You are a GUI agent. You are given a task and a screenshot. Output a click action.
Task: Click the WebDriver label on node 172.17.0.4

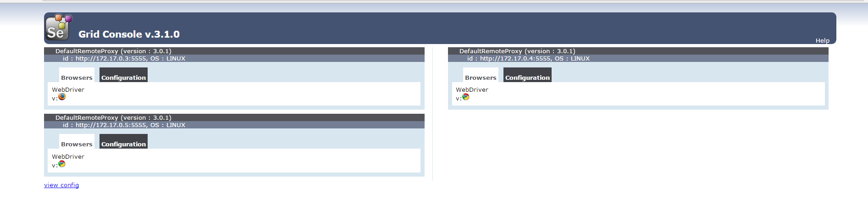472,89
